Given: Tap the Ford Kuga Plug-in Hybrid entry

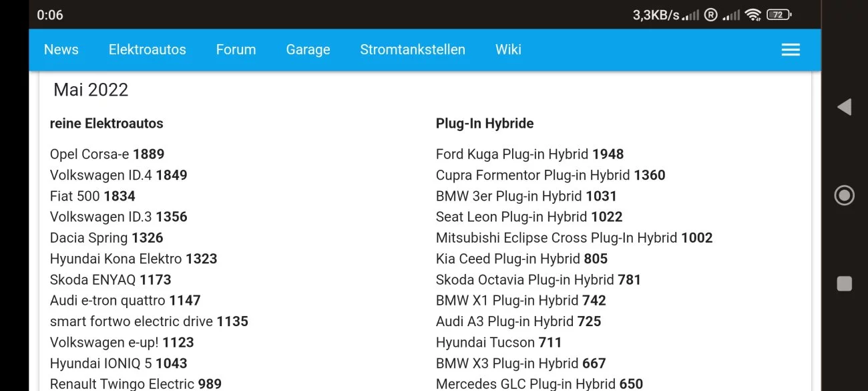Looking at the screenshot, I should pyautogui.click(x=529, y=154).
